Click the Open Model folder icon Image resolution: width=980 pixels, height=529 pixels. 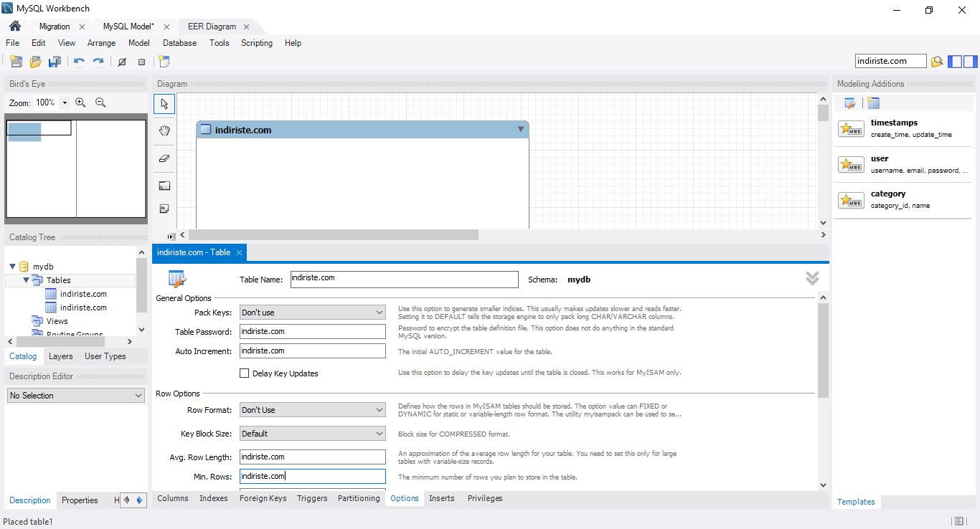pos(35,62)
